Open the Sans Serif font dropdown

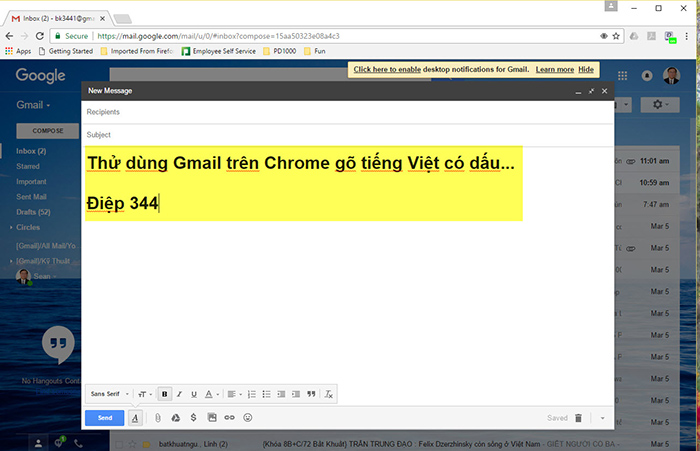click(x=109, y=394)
